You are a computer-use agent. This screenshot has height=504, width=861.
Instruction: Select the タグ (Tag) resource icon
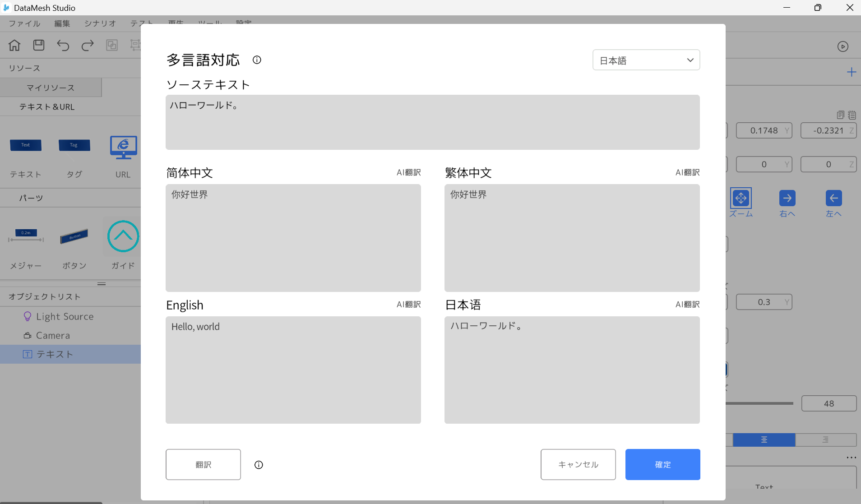click(x=74, y=145)
